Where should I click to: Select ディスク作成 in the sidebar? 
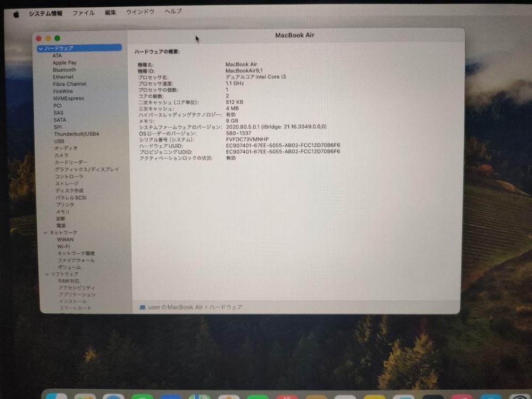tap(70, 190)
